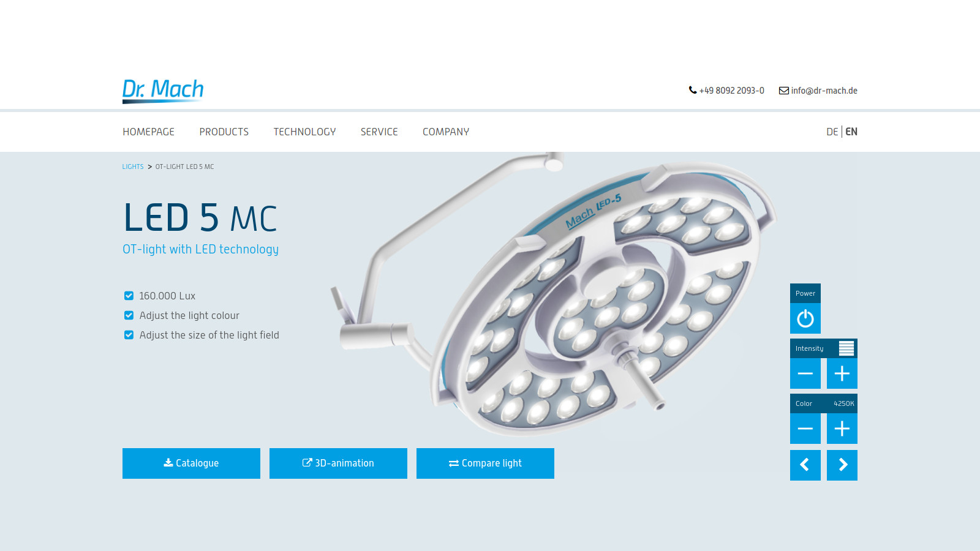Toggle the lamp Power button
The image size is (980, 551).
tap(805, 318)
